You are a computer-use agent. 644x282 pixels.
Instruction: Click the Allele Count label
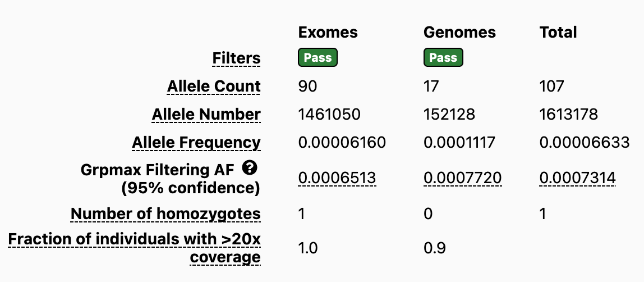coord(214,87)
